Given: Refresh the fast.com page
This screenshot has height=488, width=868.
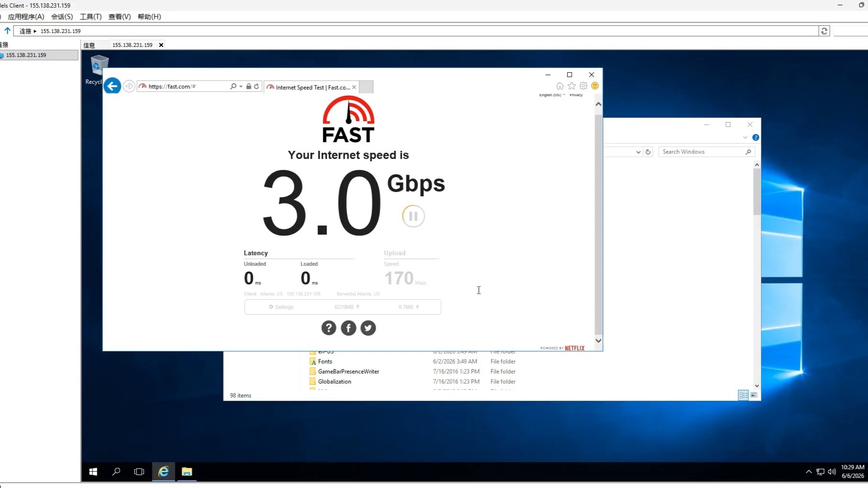Looking at the screenshot, I should point(257,86).
